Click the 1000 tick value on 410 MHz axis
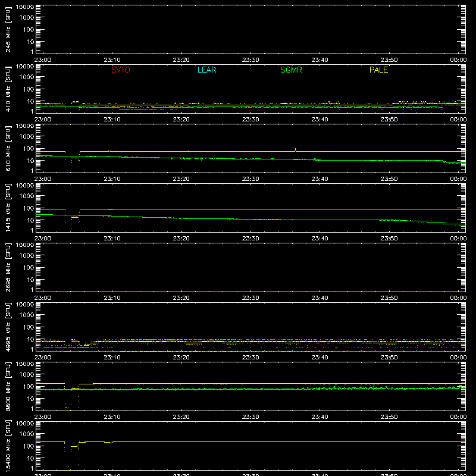476x476 pixels. click(x=27, y=77)
